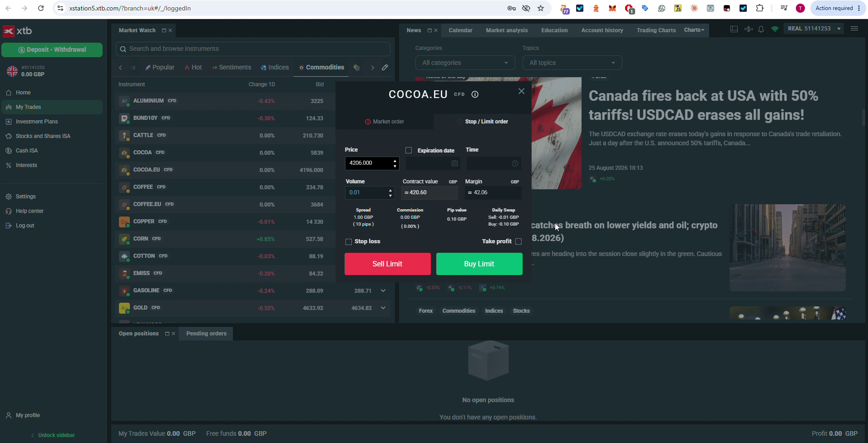This screenshot has width=868, height=443.
Task: Click the layout panel icon in the top bar
Action: pyautogui.click(x=734, y=29)
